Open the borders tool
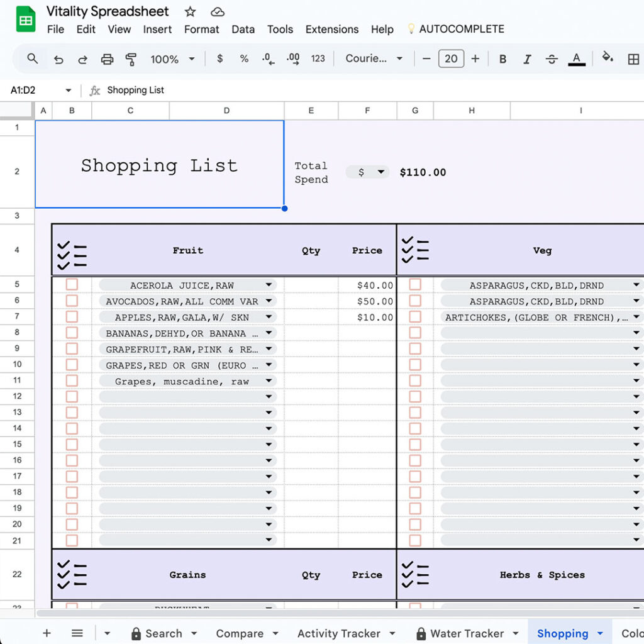Viewport: 644px width, 644px height. pos(633,59)
